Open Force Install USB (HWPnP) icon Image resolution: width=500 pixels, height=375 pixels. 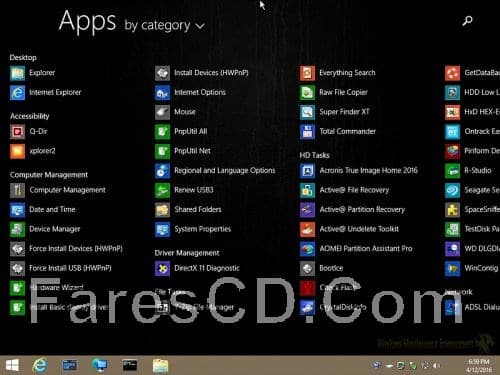click(x=17, y=268)
